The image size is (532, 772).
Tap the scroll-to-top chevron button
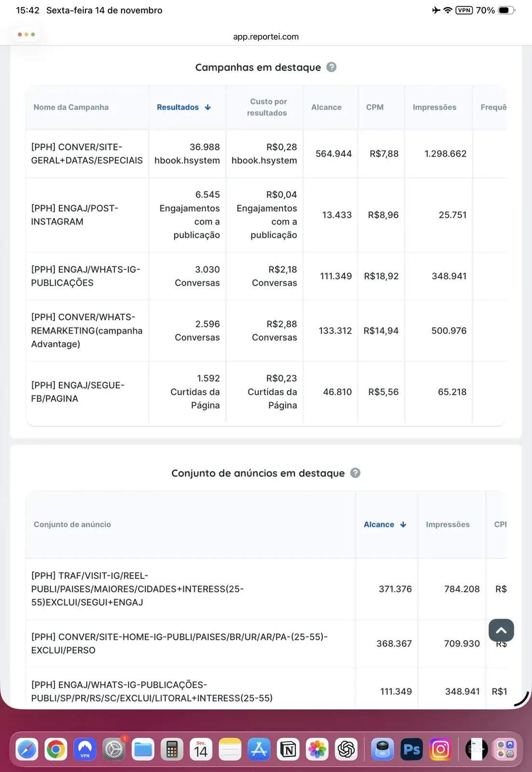[x=501, y=630]
